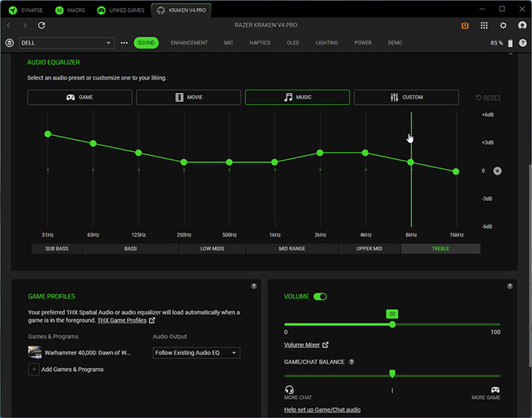
Task: Click the More Game controller icon
Action: click(495, 389)
